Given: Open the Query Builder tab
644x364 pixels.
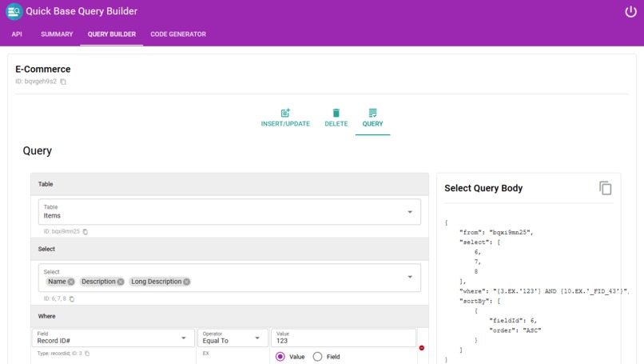Looking at the screenshot, I should pyautogui.click(x=112, y=34).
